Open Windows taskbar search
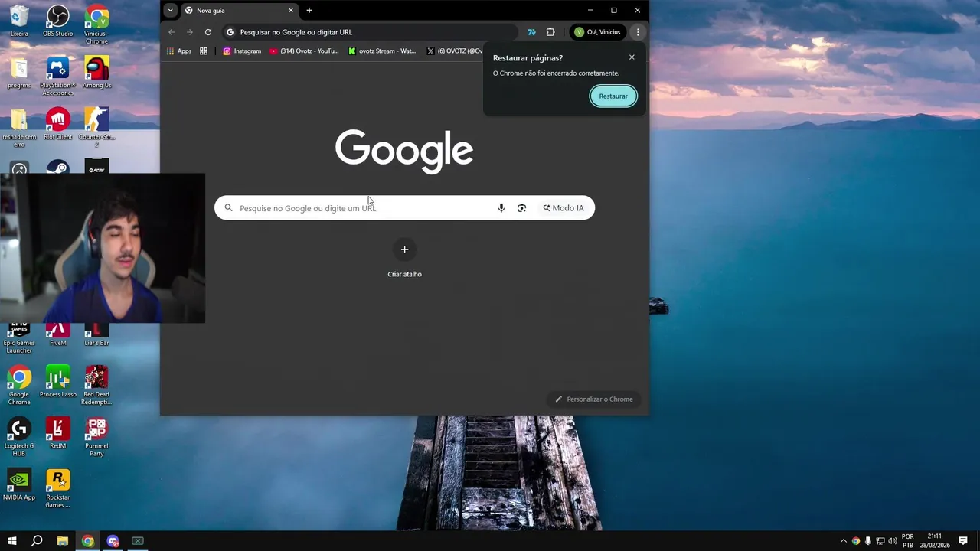980x551 pixels. tap(37, 541)
